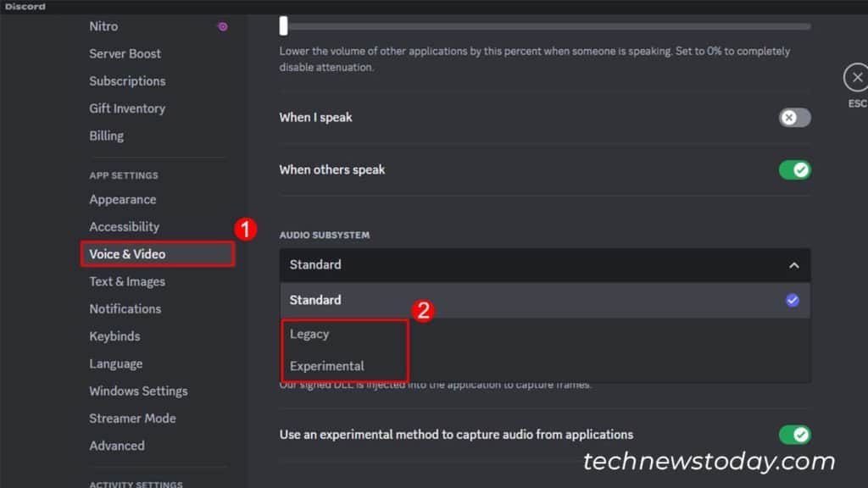The width and height of the screenshot is (868, 488).
Task: Click the Nitro gem badge icon
Action: pos(222,26)
